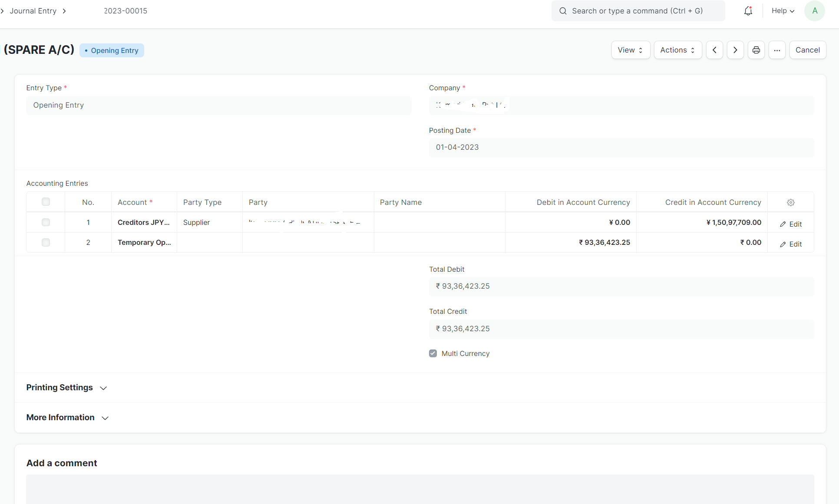
Task: Go to previous journal entry with left chevron
Action: tap(714, 49)
